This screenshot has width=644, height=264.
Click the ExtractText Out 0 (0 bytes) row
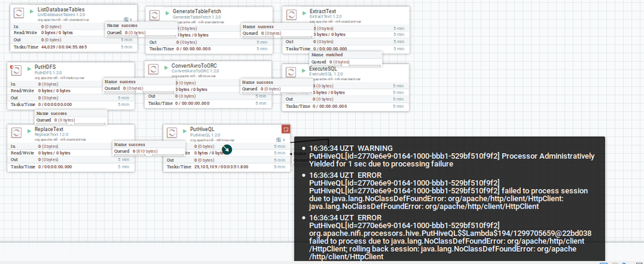tap(346, 41)
